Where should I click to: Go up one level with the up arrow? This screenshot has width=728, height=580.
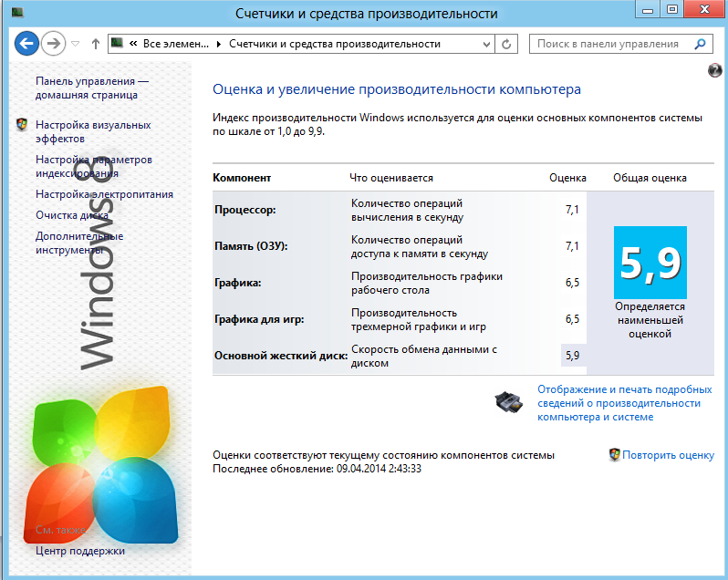96,44
